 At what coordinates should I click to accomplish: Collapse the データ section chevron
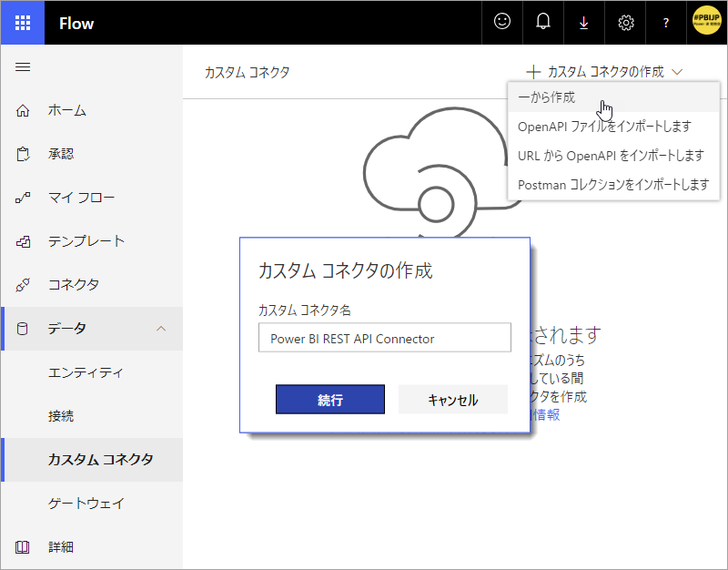(x=161, y=330)
